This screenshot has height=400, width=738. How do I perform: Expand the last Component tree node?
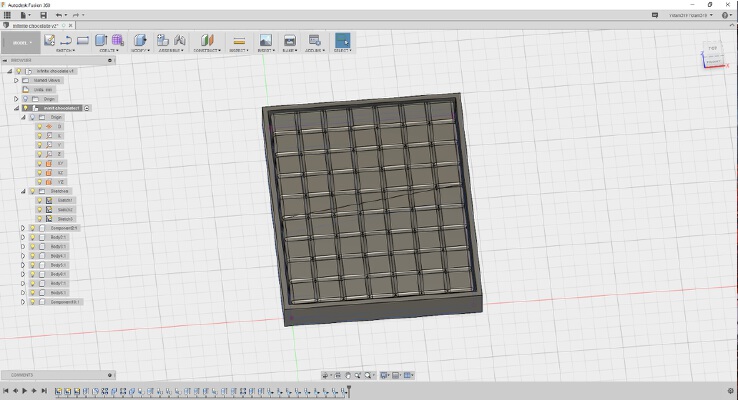(23, 302)
